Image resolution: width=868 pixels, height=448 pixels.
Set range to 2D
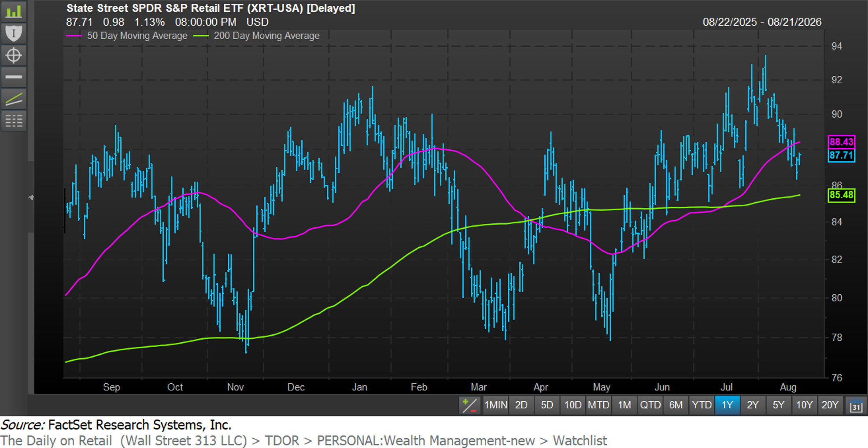pyautogui.click(x=521, y=405)
